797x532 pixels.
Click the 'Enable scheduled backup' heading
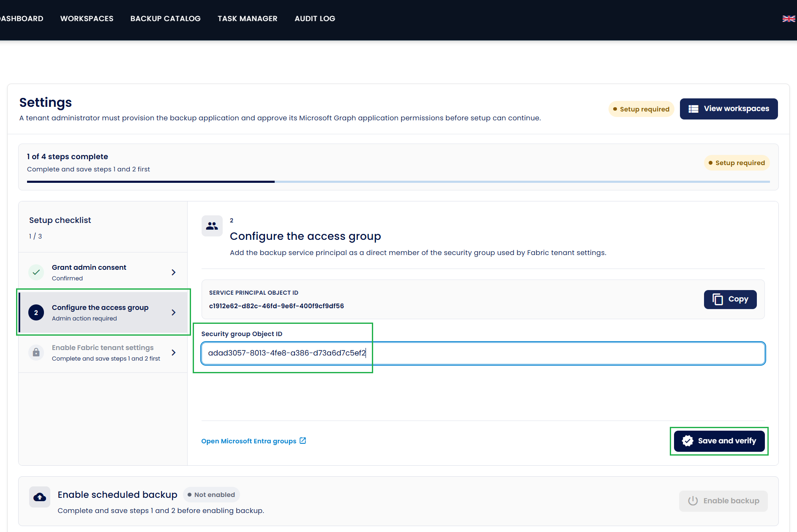[117, 494]
